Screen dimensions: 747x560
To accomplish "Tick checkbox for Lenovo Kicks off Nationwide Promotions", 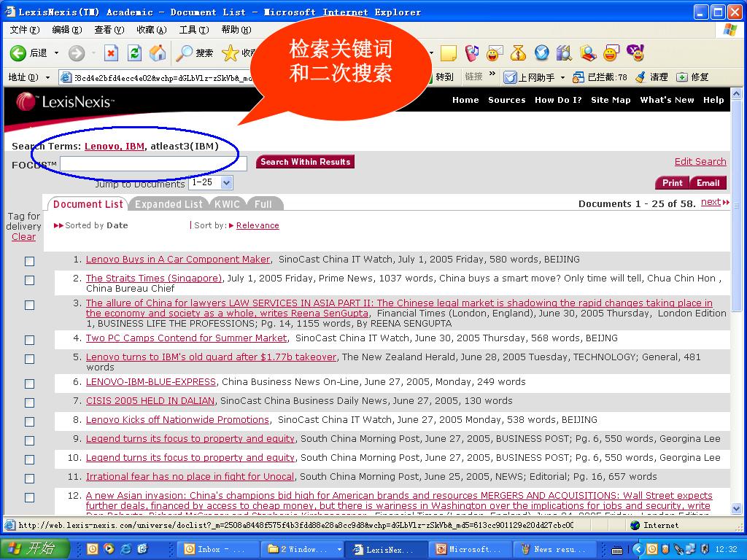I will (29, 422).
